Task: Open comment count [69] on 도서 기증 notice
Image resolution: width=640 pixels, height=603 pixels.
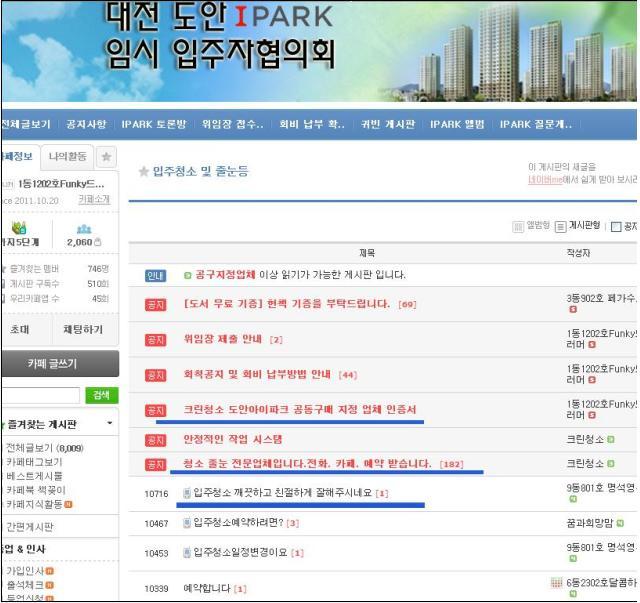Action: 407,305
